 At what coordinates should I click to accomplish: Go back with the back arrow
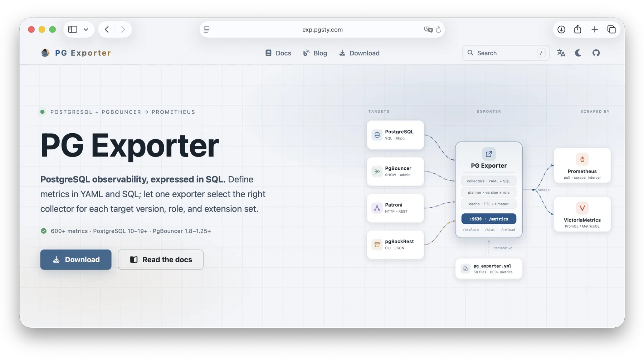(x=107, y=29)
